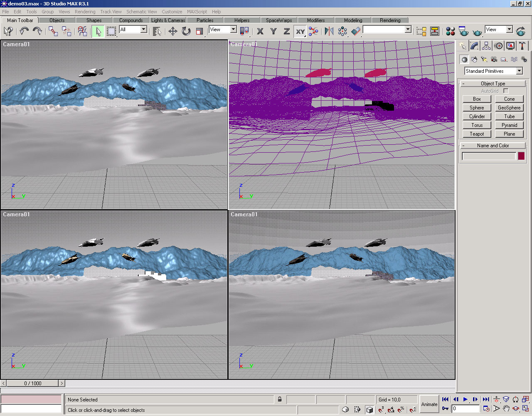Toggle the Animate button
This screenshot has width=532, height=416.
429,404
